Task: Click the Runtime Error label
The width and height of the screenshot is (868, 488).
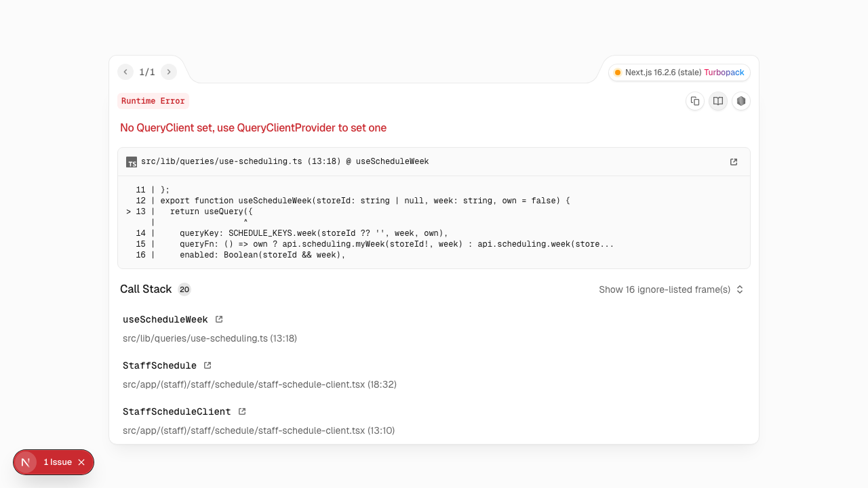Action: coord(153,101)
